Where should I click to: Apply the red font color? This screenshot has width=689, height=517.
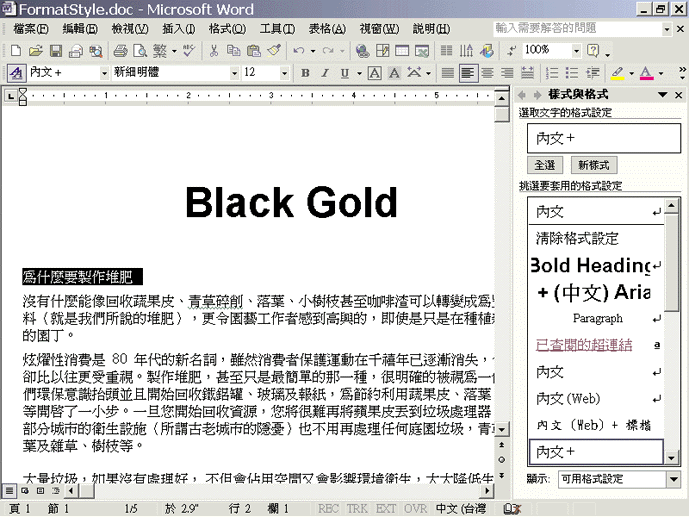click(x=646, y=73)
